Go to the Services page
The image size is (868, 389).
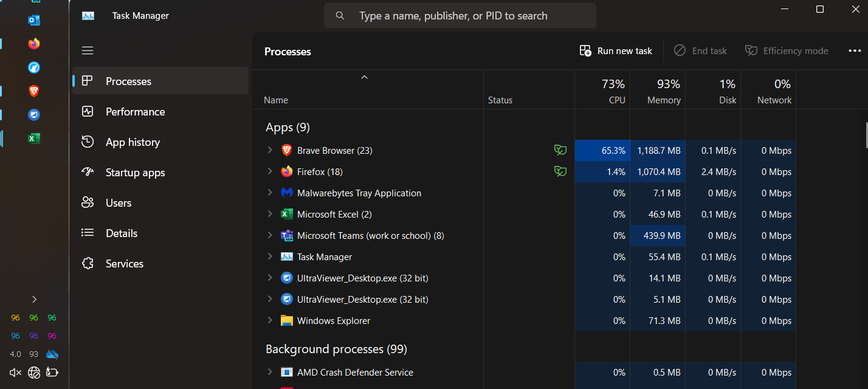click(124, 264)
